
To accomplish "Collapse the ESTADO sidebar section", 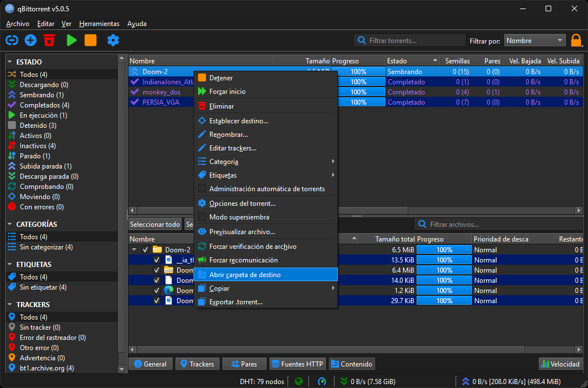I will (10, 62).
